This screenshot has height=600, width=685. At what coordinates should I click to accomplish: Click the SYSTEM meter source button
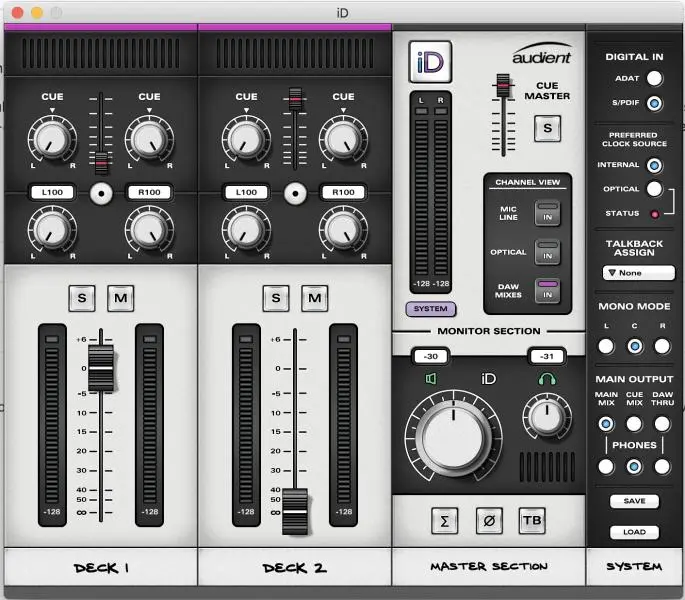tap(431, 309)
